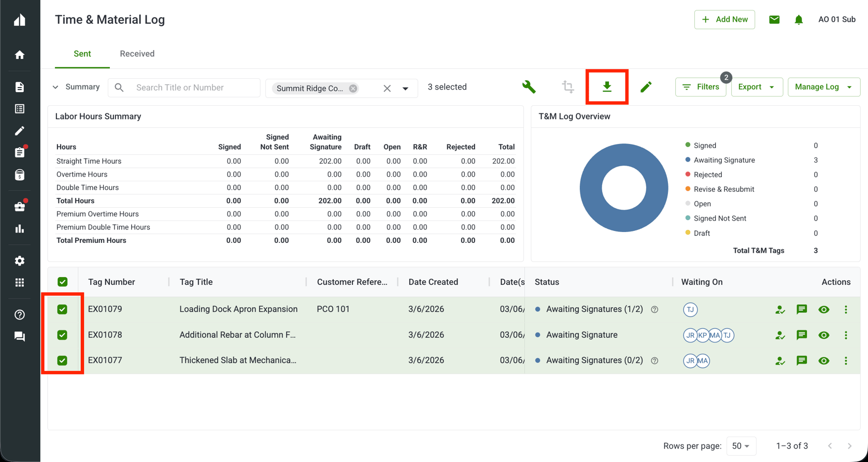Click the wrench tool icon in toolbar
The image size is (868, 462).
click(x=529, y=87)
